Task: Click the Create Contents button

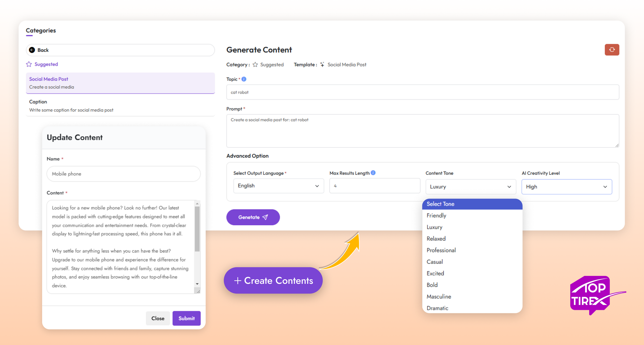Action: pyautogui.click(x=273, y=280)
